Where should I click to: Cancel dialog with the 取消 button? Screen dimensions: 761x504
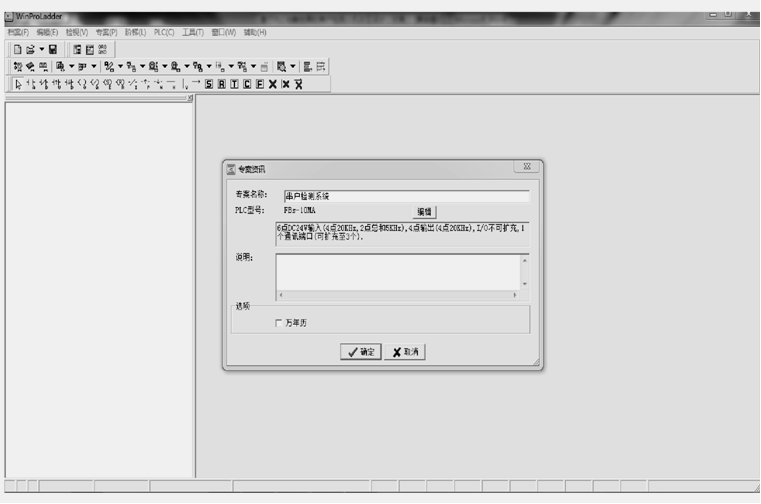click(405, 352)
